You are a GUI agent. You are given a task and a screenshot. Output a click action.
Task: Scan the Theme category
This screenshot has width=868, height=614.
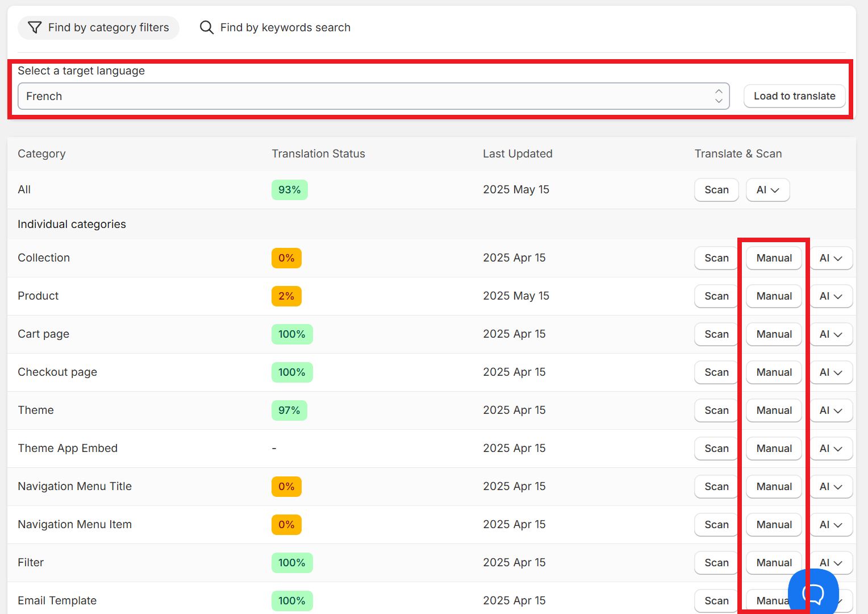coord(716,410)
